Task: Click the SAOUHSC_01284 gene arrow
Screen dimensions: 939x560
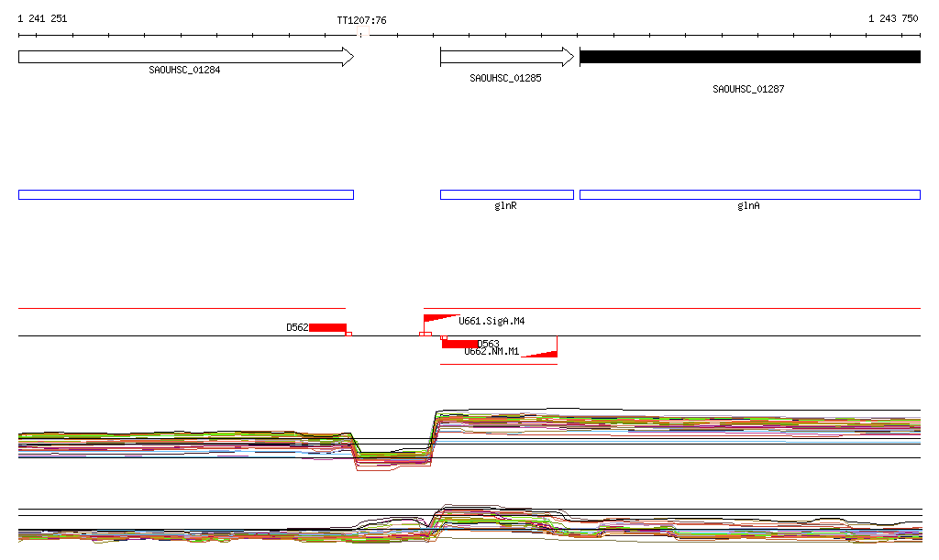Action: coord(186,57)
